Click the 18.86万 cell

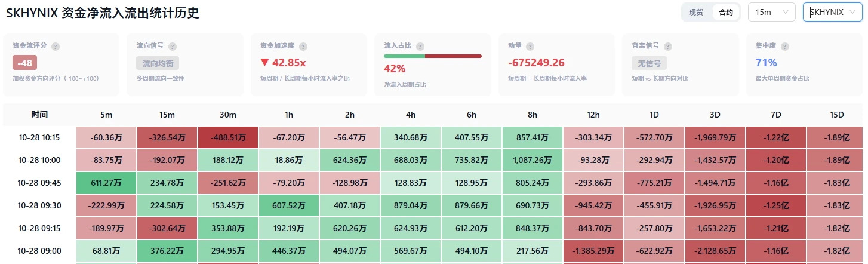(289, 160)
